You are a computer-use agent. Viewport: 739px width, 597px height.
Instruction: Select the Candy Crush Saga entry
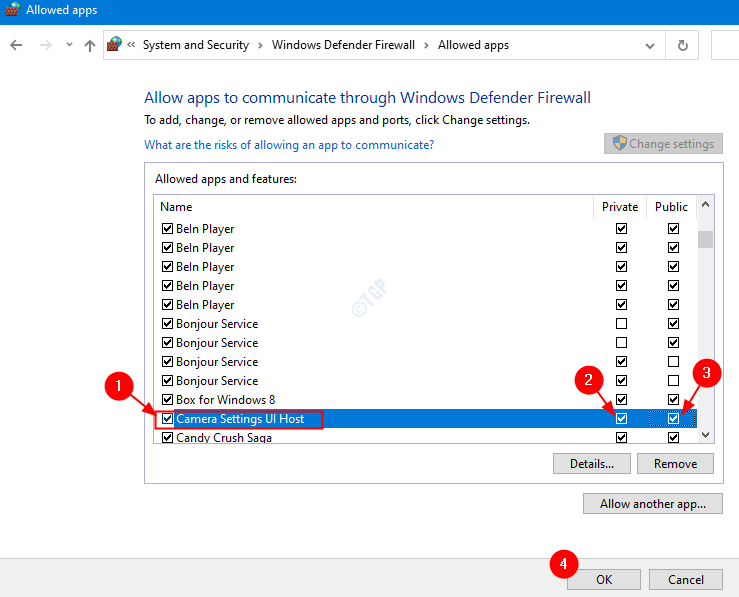click(x=224, y=437)
